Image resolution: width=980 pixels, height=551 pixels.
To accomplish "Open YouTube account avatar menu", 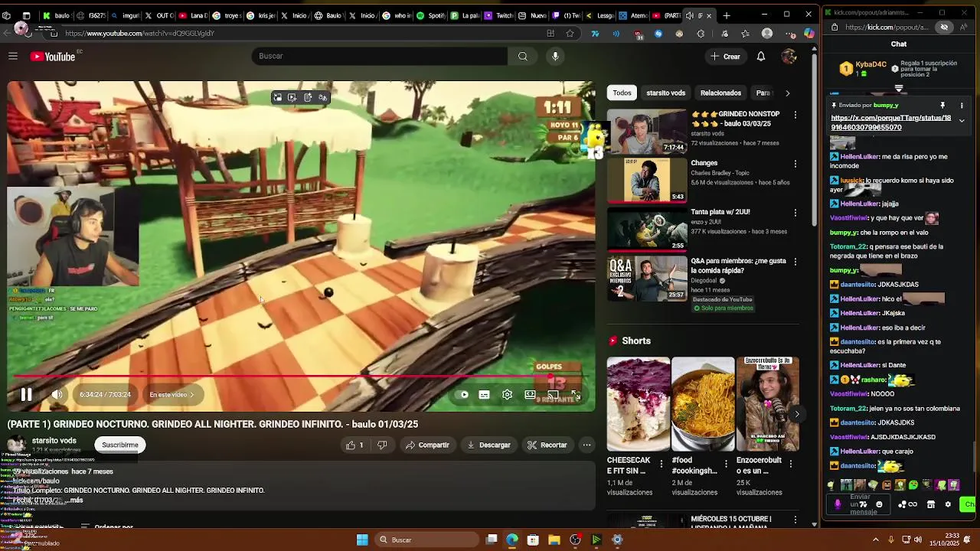I will [x=789, y=56].
